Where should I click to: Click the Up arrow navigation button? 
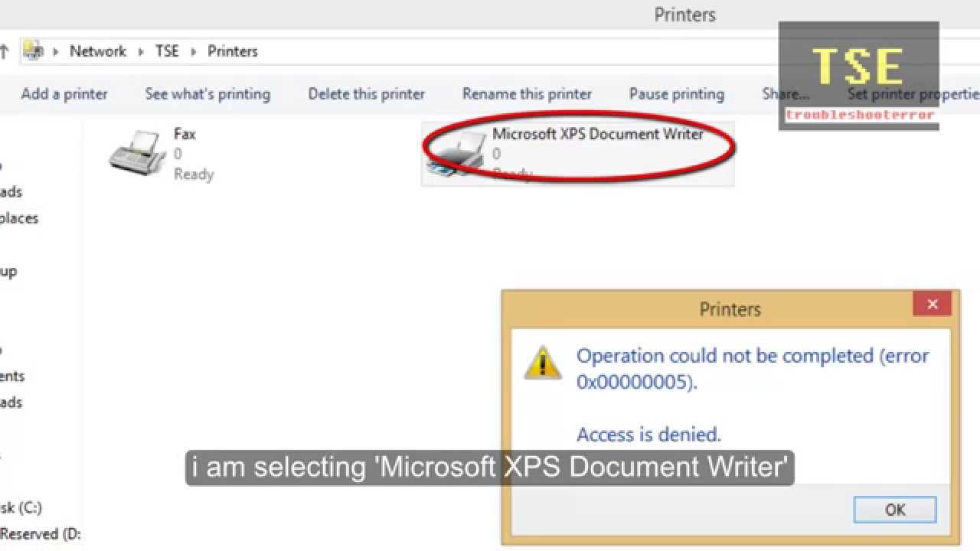pyautogui.click(x=4, y=51)
